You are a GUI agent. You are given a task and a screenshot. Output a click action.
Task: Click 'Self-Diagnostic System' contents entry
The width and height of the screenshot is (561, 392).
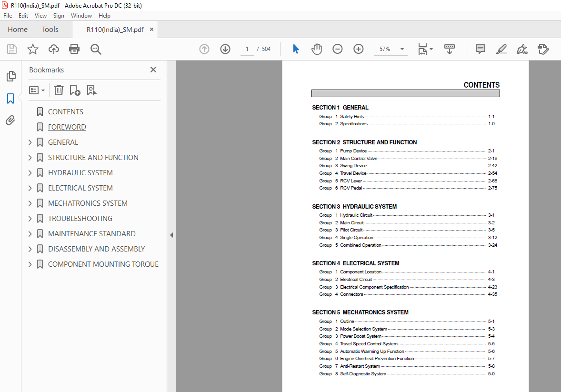[x=363, y=374]
